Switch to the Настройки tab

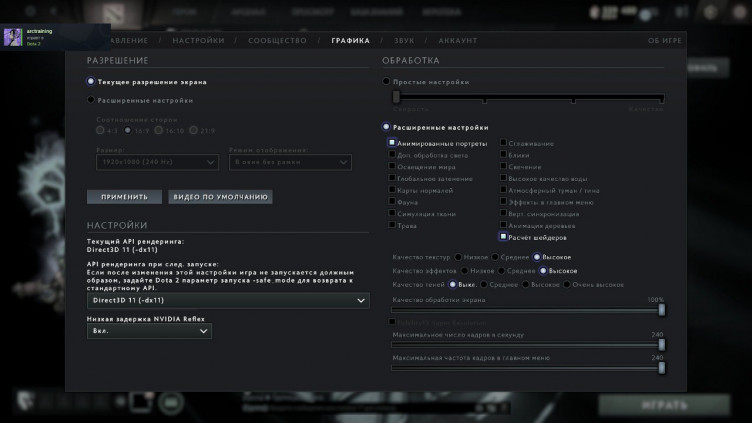tap(198, 40)
